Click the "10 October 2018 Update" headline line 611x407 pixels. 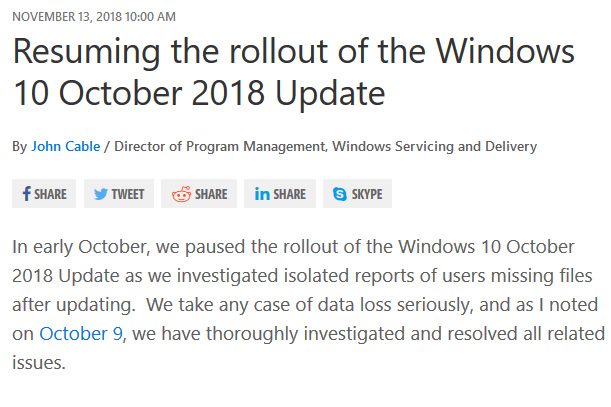pyautogui.click(x=199, y=94)
